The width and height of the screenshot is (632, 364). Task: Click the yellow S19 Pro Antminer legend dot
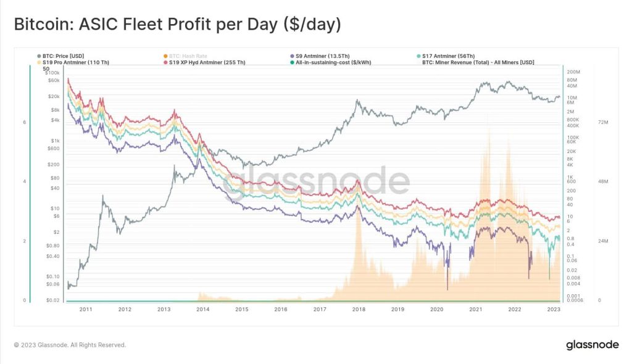(x=39, y=62)
